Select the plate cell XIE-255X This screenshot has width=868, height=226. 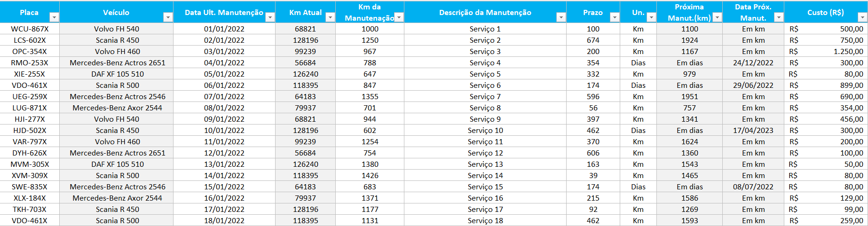tap(30, 74)
